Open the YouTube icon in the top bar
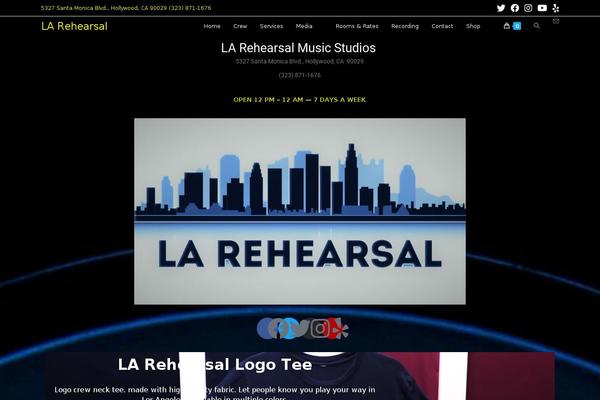The height and width of the screenshot is (400, 600). coord(542,8)
